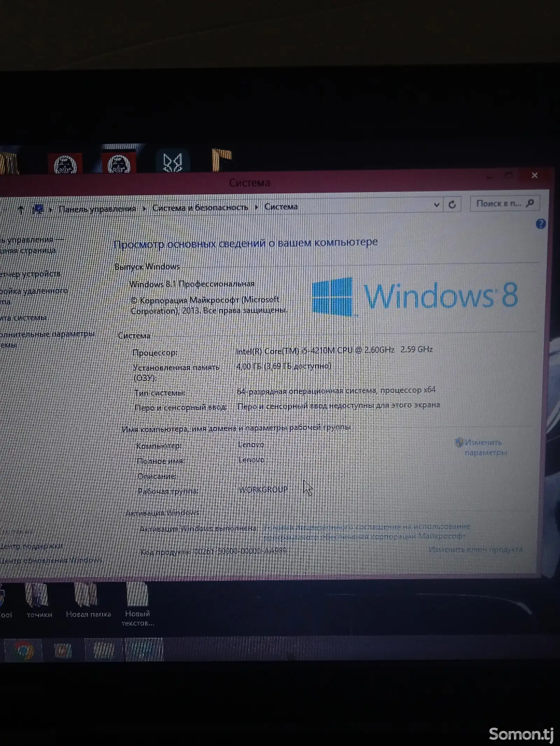Click Изменить ключ продукта link
Screen dimensions: 560x746
[x=475, y=550]
